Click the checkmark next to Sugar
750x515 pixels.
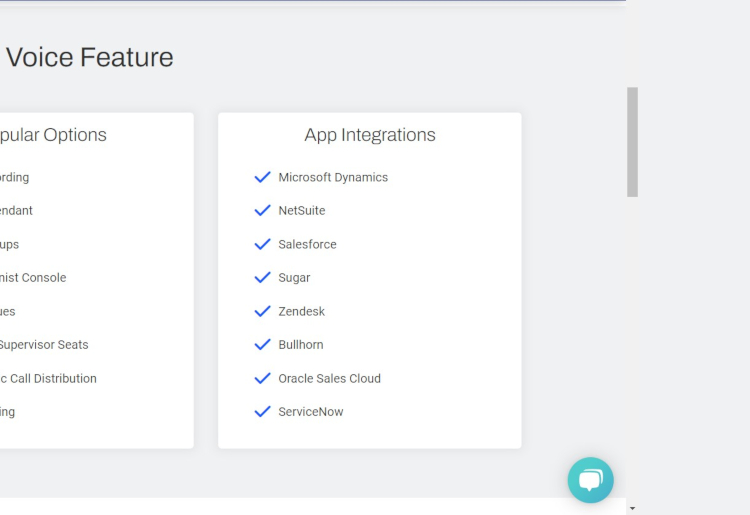263,278
